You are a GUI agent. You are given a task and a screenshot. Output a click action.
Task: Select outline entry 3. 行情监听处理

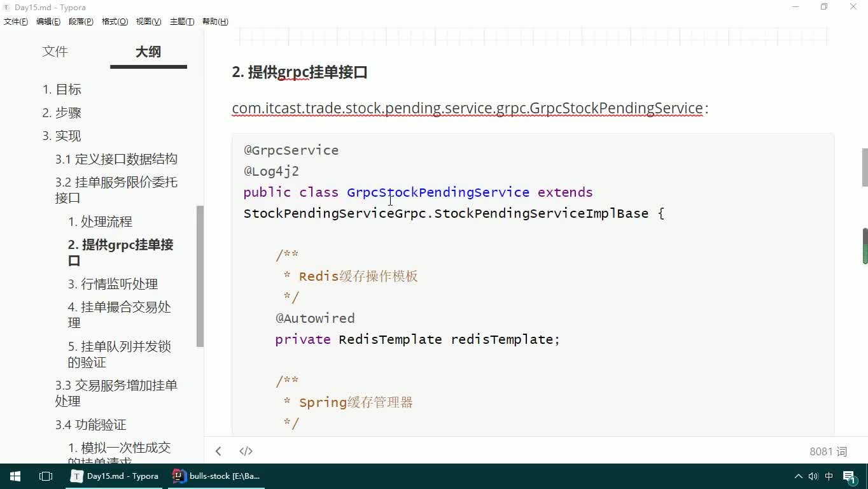113,284
